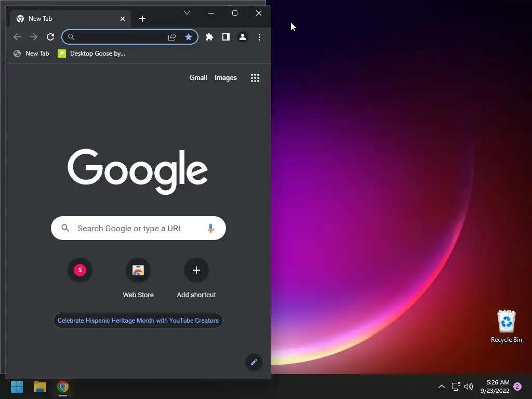Open the Windows Start menu
The image size is (532, 399).
coord(17,387)
